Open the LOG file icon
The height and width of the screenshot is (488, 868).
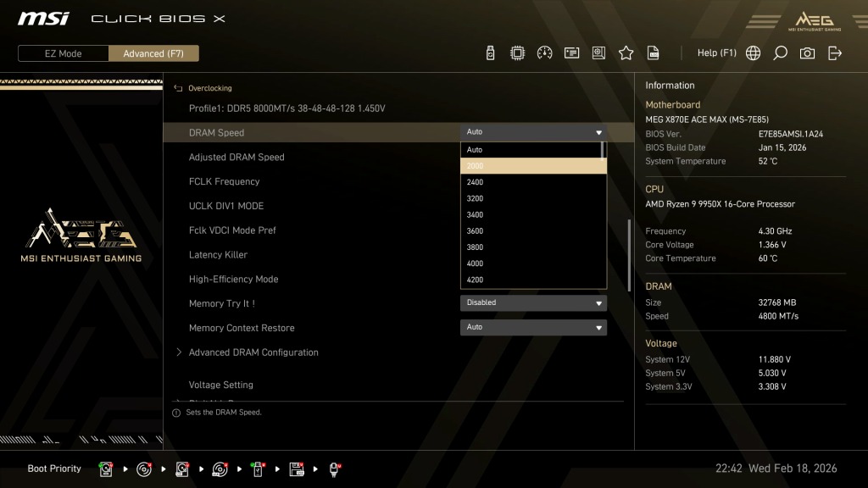[654, 53]
